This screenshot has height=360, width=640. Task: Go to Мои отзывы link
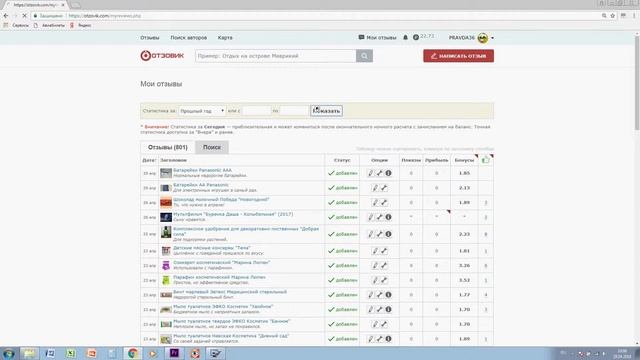(378, 38)
